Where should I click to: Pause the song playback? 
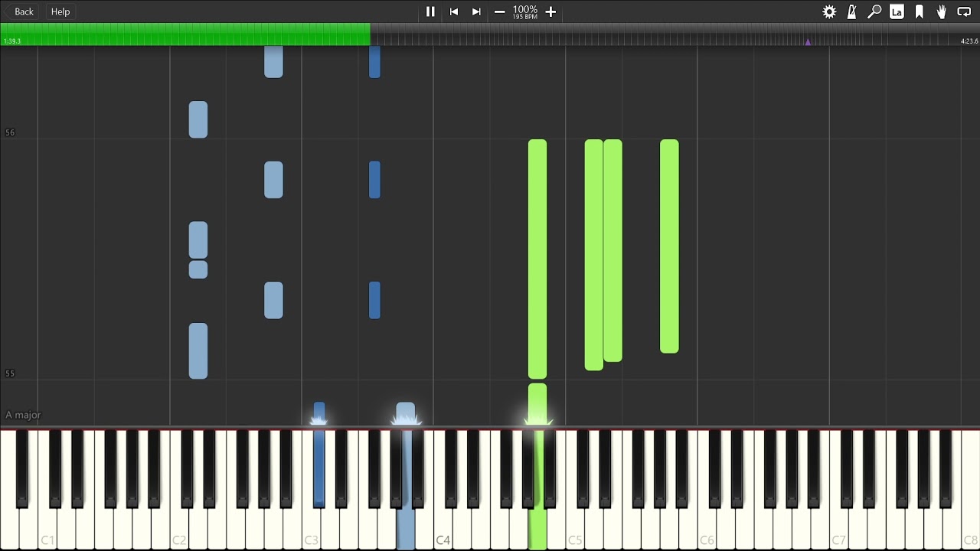pyautogui.click(x=430, y=11)
